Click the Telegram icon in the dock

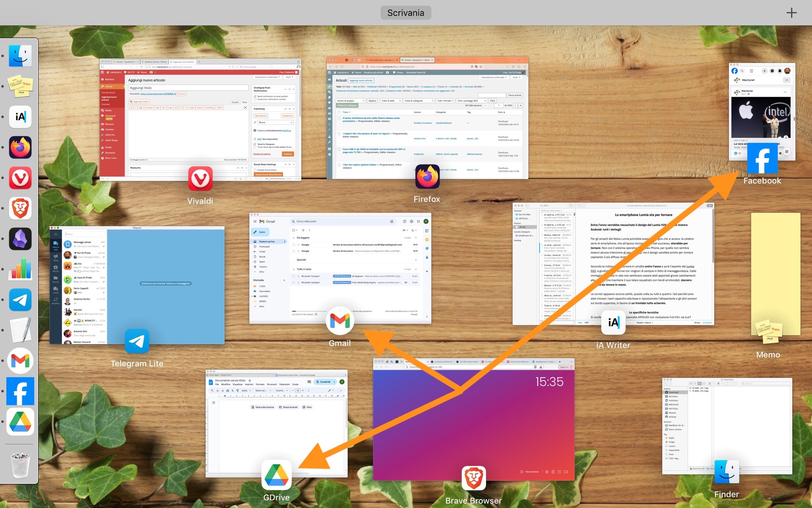[x=20, y=300]
